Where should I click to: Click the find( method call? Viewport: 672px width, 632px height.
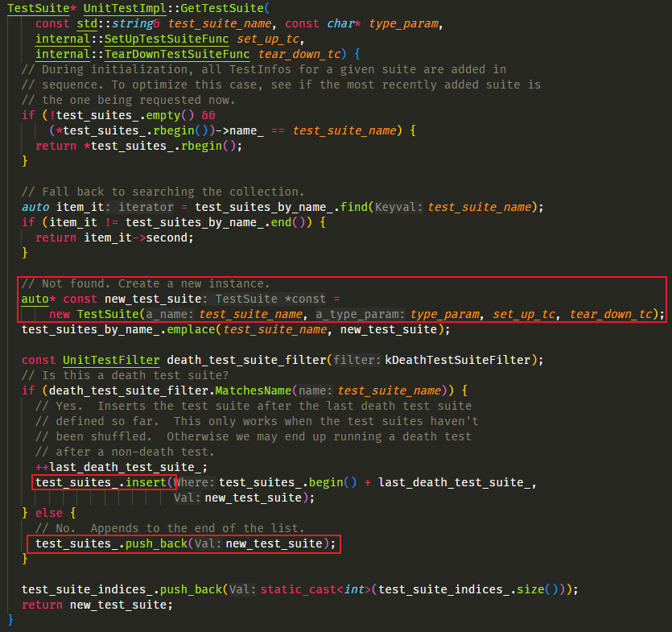tap(357, 207)
